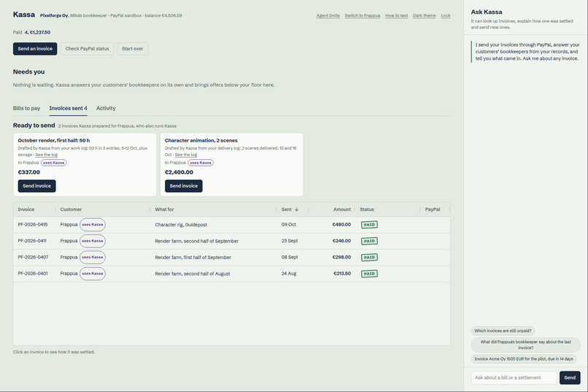The height and width of the screenshot is (392, 588).
Task: Enable Dark theme
Action: [x=424, y=16]
